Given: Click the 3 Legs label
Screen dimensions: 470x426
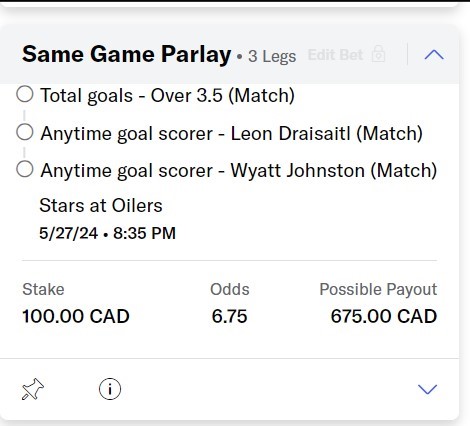Looking at the screenshot, I should (272, 56).
